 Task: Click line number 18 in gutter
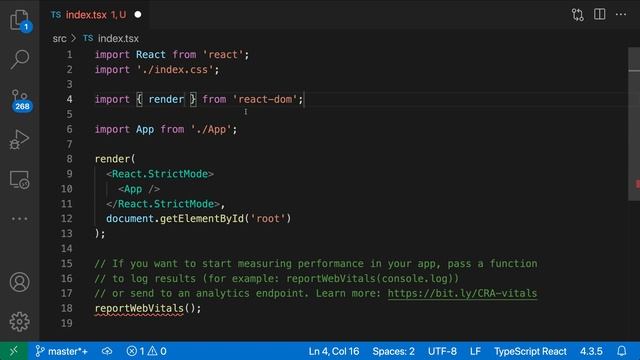[67, 308]
